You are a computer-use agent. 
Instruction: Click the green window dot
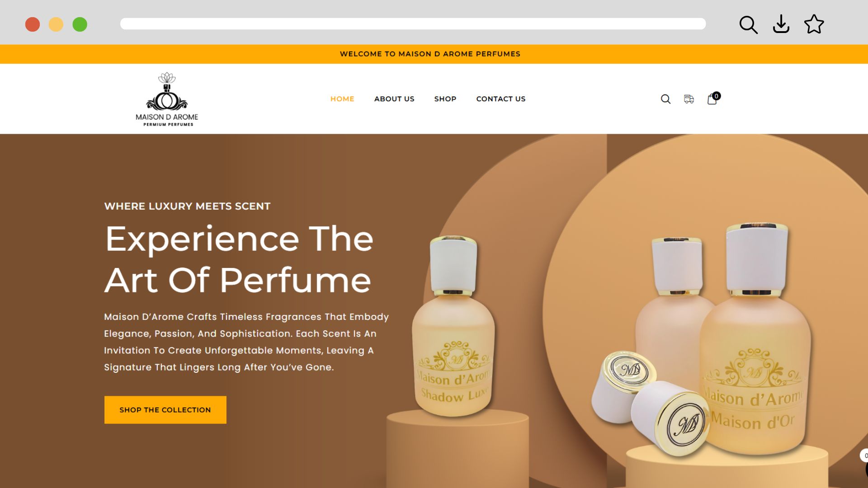coord(80,24)
